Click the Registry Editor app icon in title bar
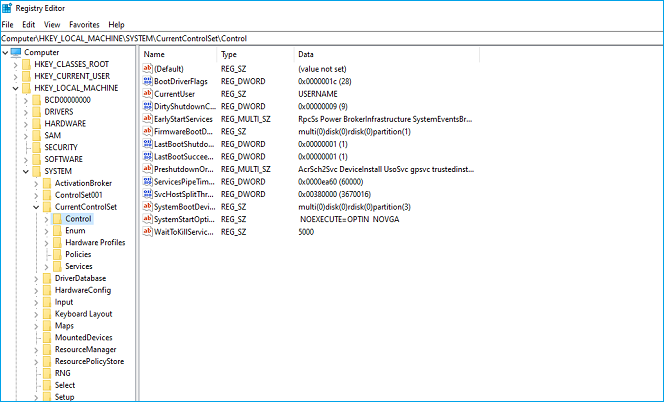The height and width of the screenshot is (402, 664). [8, 8]
